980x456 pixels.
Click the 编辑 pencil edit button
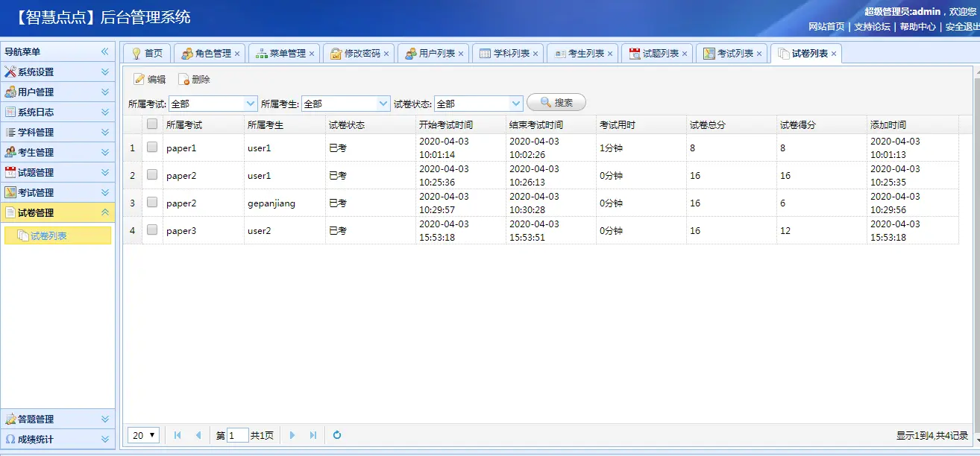pyautogui.click(x=149, y=80)
